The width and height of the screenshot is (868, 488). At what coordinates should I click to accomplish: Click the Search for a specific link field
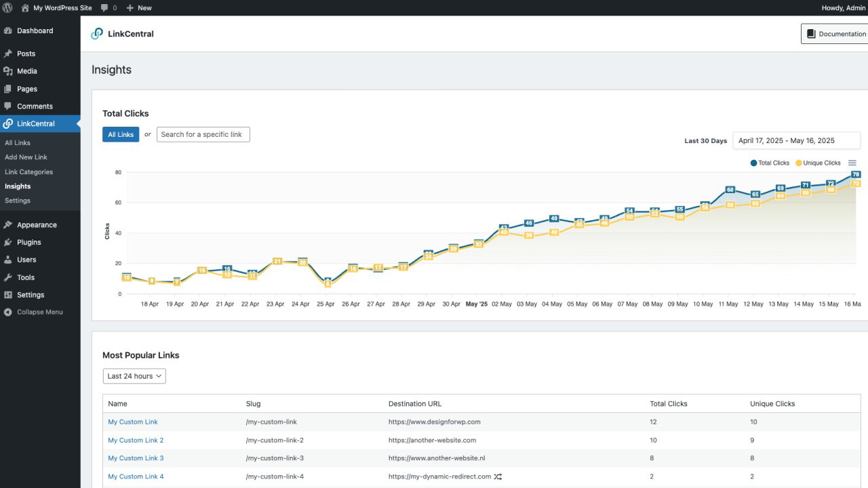(203, 134)
